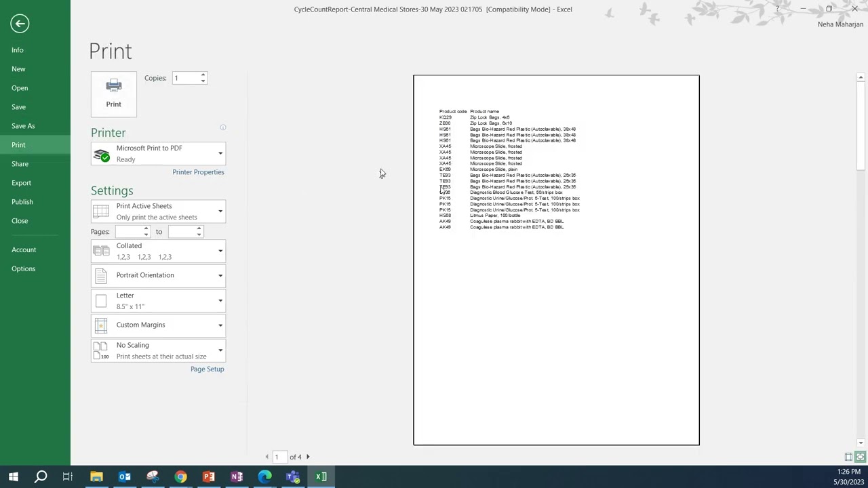Decrease copies with the down spinner

point(203,81)
